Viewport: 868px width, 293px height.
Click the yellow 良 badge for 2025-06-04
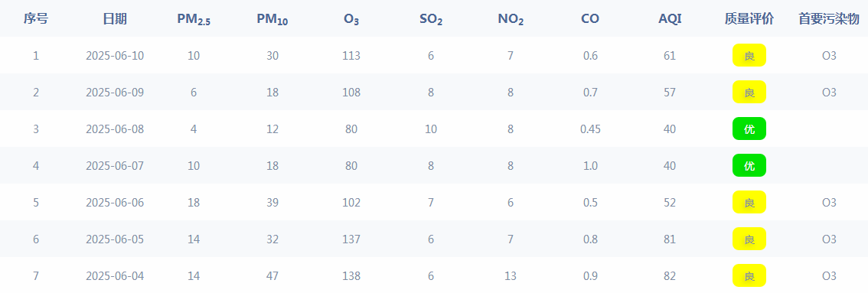click(749, 275)
